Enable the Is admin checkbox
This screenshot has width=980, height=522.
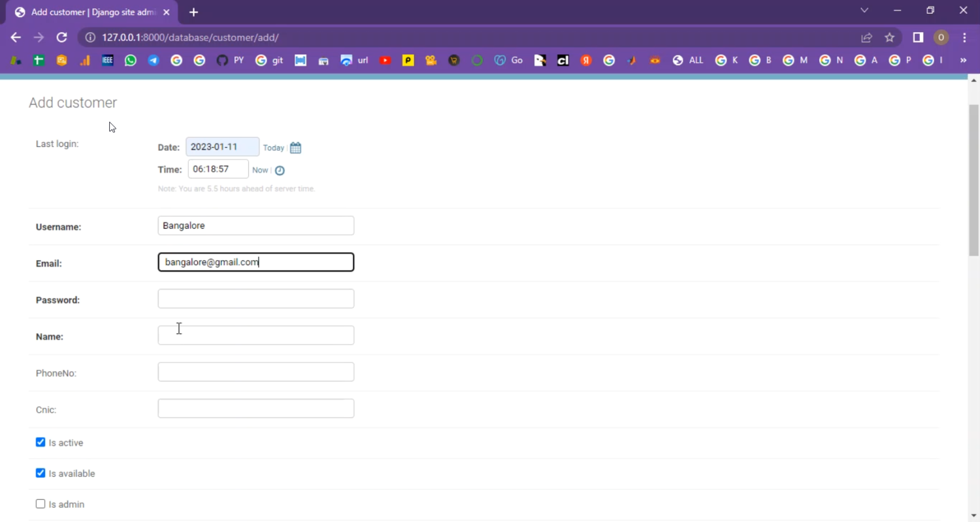(x=41, y=504)
